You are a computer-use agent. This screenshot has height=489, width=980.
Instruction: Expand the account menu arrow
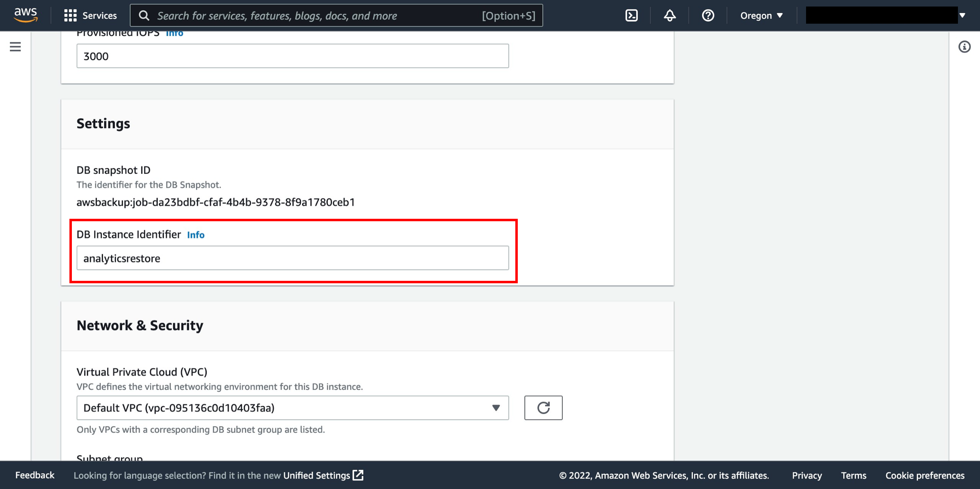click(x=962, y=16)
